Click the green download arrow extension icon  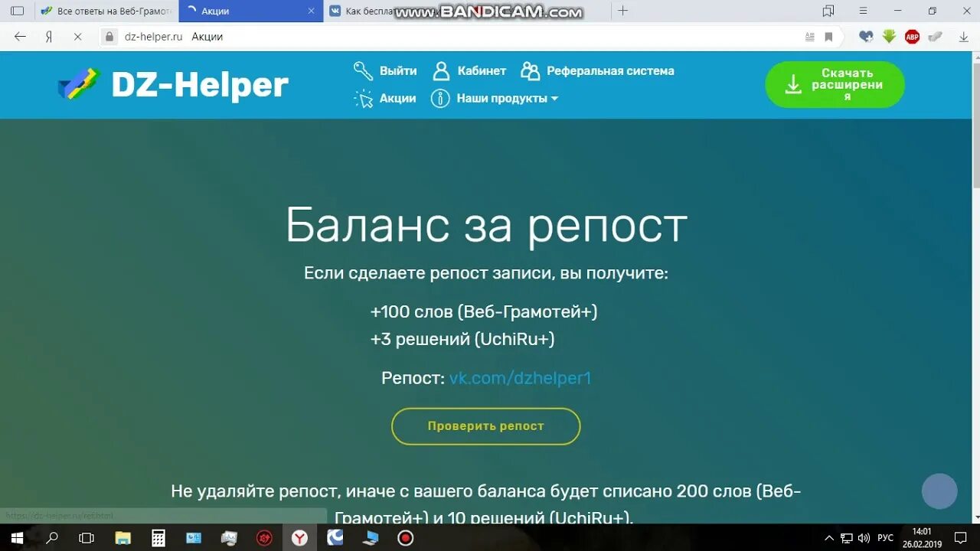[889, 36]
